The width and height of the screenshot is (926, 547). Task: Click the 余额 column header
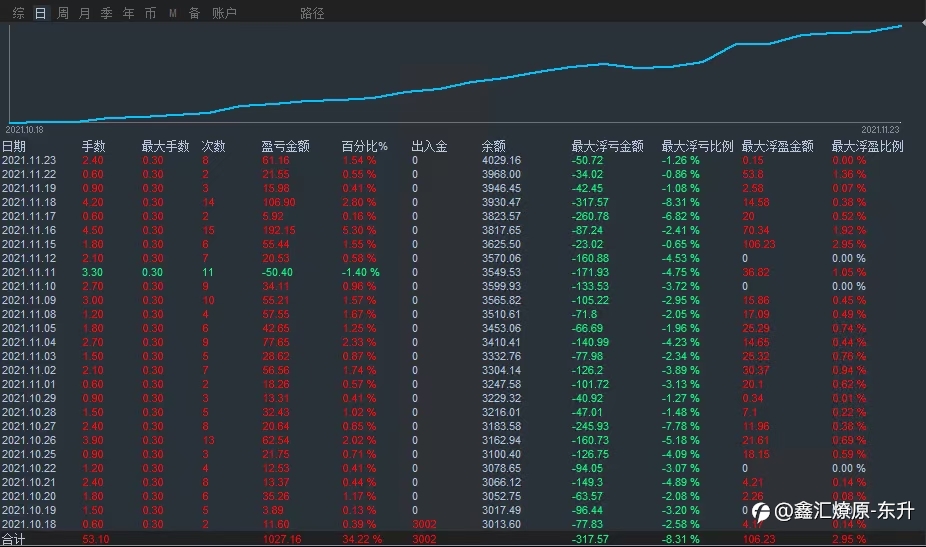pyautogui.click(x=494, y=146)
